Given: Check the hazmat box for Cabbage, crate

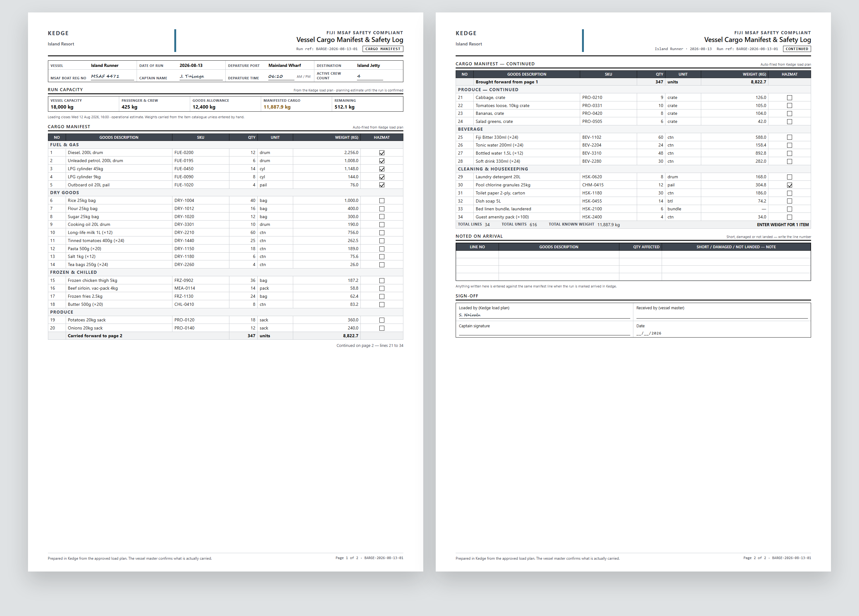Looking at the screenshot, I should pyautogui.click(x=790, y=98).
